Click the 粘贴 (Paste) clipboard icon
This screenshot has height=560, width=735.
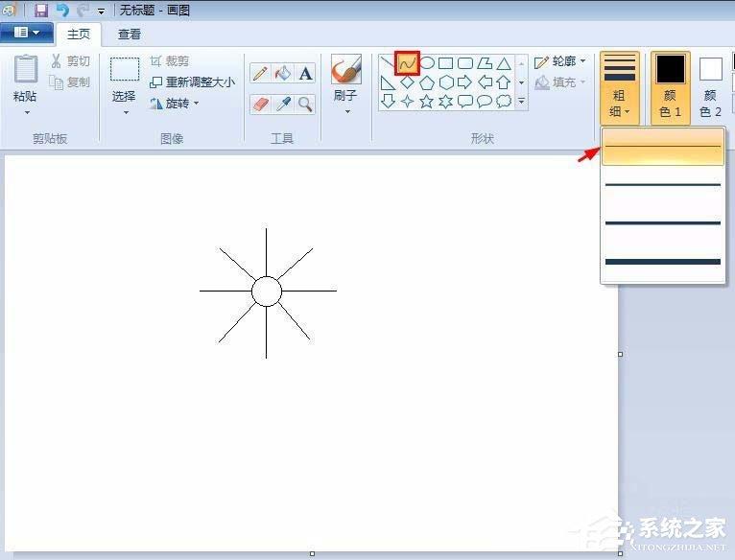pos(25,69)
